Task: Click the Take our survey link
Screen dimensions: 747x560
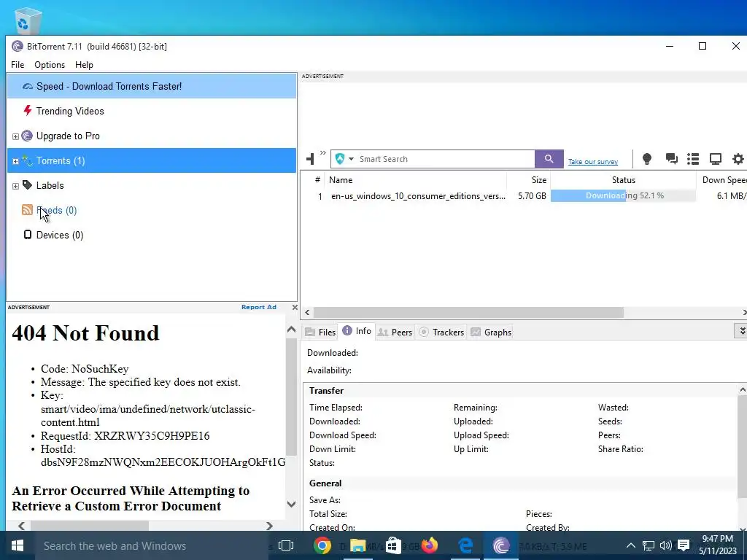Action: click(x=592, y=161)
